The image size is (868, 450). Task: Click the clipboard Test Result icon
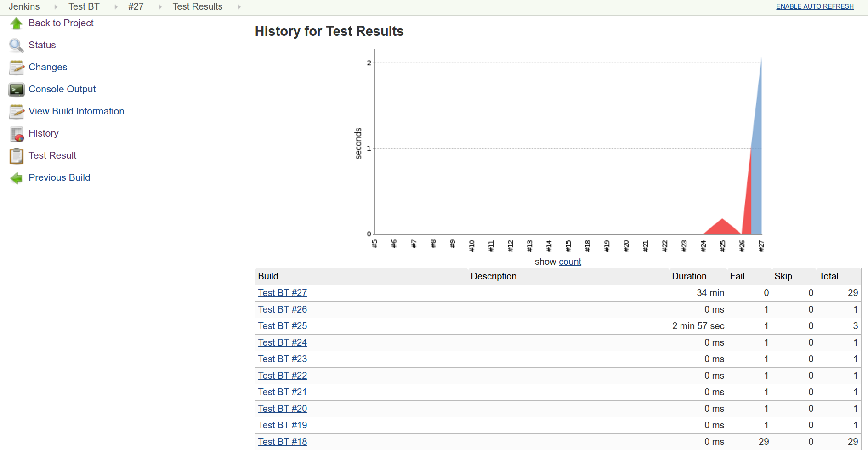[16, 155]
